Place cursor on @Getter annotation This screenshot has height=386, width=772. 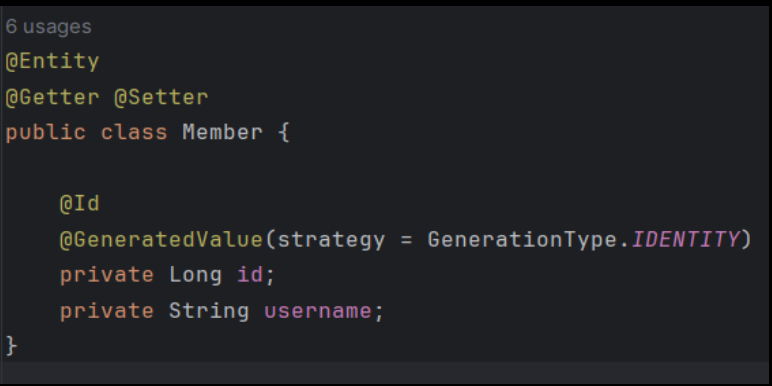(52, 97)
